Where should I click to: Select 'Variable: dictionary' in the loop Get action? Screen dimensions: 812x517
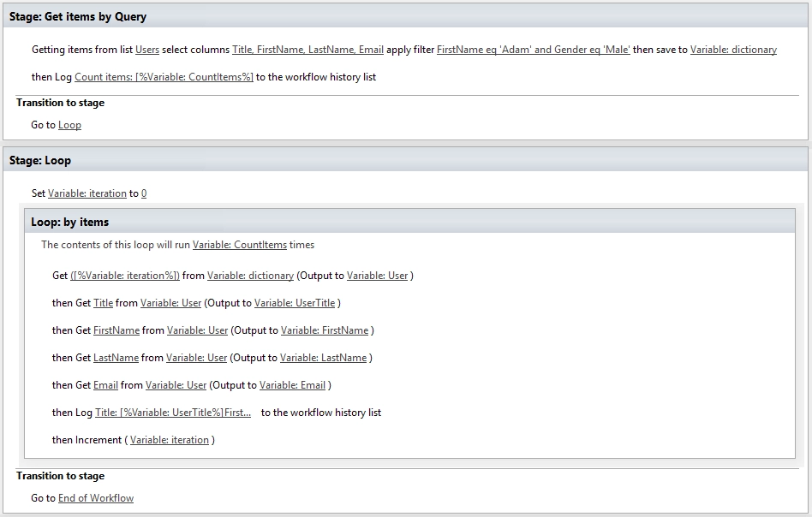point(250,276)
